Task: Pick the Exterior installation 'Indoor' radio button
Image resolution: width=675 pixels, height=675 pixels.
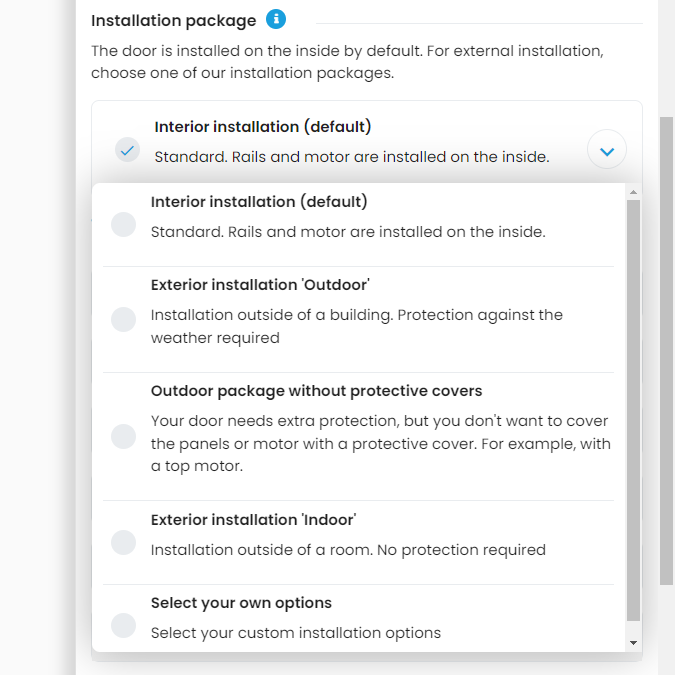Action: point(124,542)
